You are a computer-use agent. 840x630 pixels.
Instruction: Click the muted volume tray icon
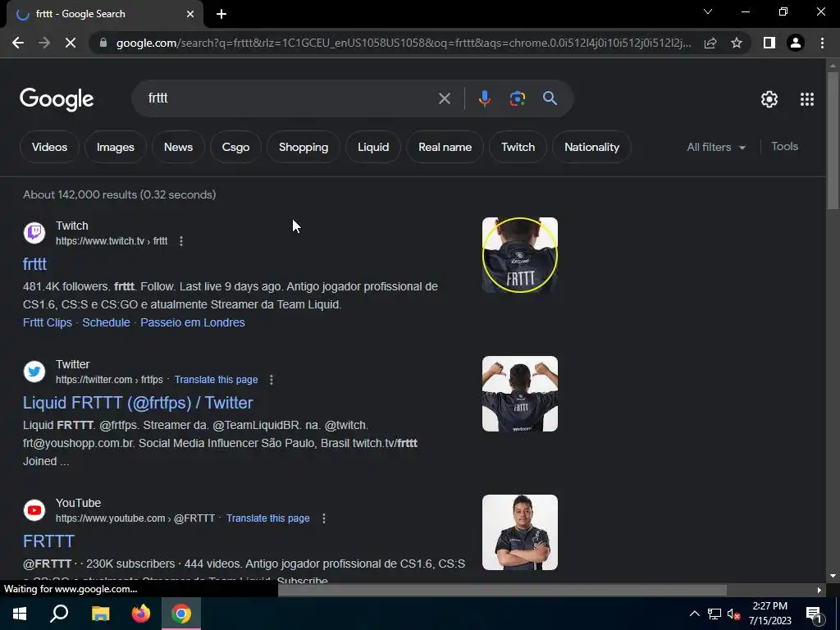tap(734, 614)
